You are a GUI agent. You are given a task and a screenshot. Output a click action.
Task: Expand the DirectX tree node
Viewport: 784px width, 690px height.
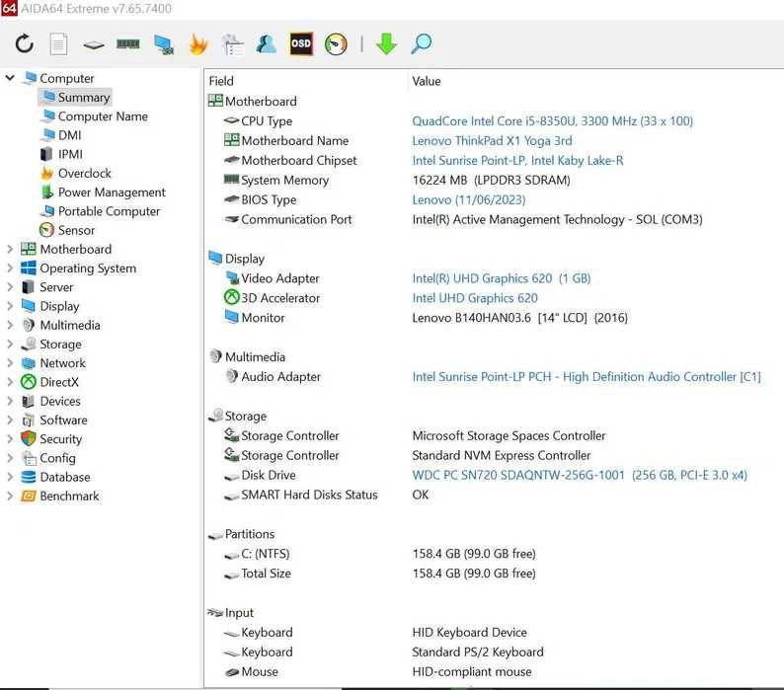[10, 382]
